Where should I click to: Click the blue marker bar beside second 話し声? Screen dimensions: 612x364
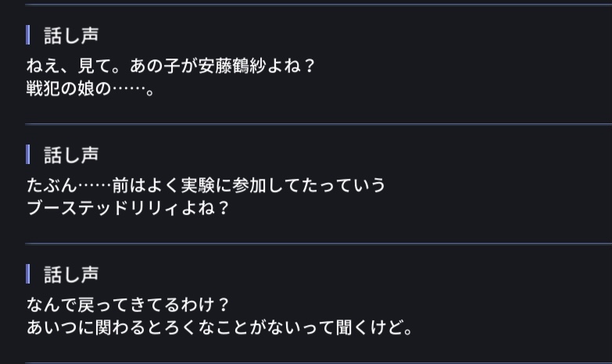[28, 155]
